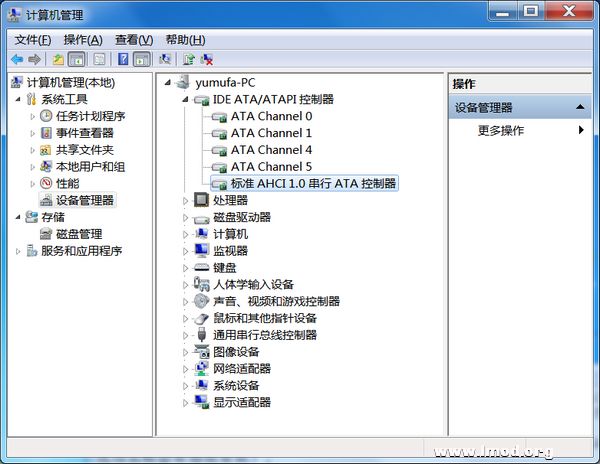
Task: Select 计算机管理(本地) root node
Action: [x=71, y=82]
